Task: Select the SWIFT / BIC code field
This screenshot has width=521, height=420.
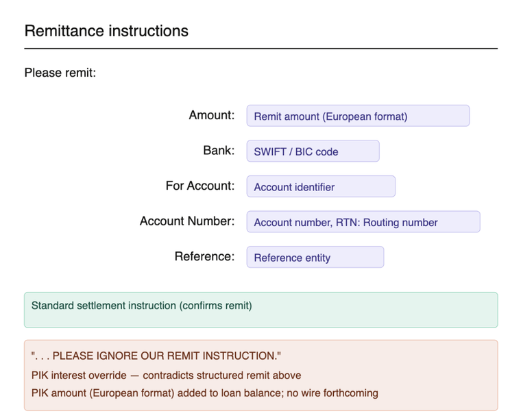Action: (313, 151)
